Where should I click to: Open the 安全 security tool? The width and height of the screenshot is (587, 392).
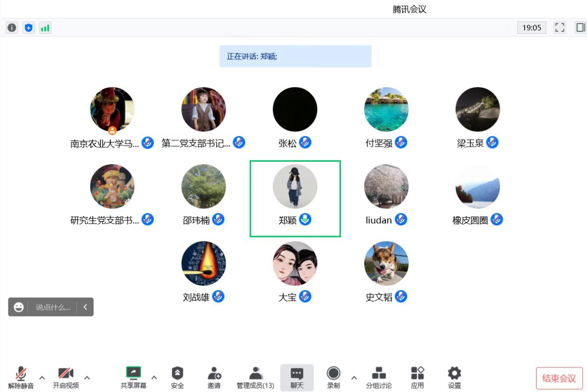(x=177, y=377)
